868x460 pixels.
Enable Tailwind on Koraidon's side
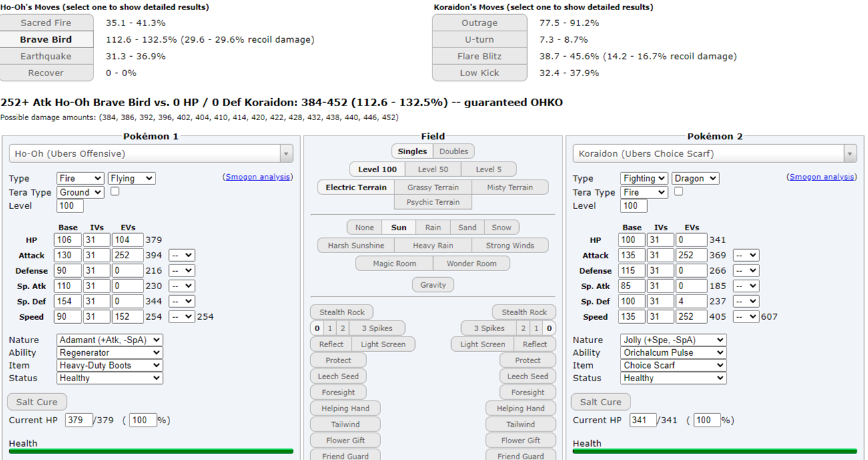coord(520,424)
